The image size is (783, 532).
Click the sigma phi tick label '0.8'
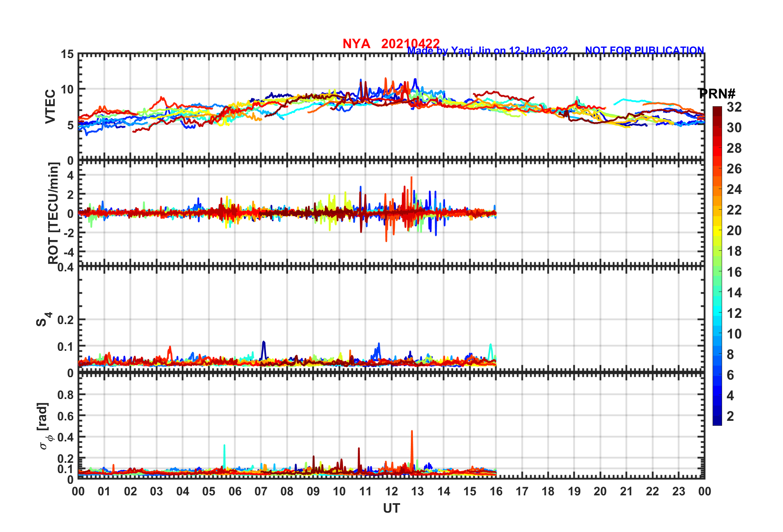pos(65,394)
